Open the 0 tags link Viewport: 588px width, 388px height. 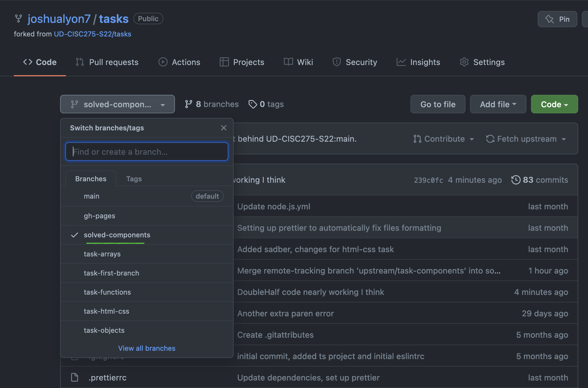click(266, 104)
